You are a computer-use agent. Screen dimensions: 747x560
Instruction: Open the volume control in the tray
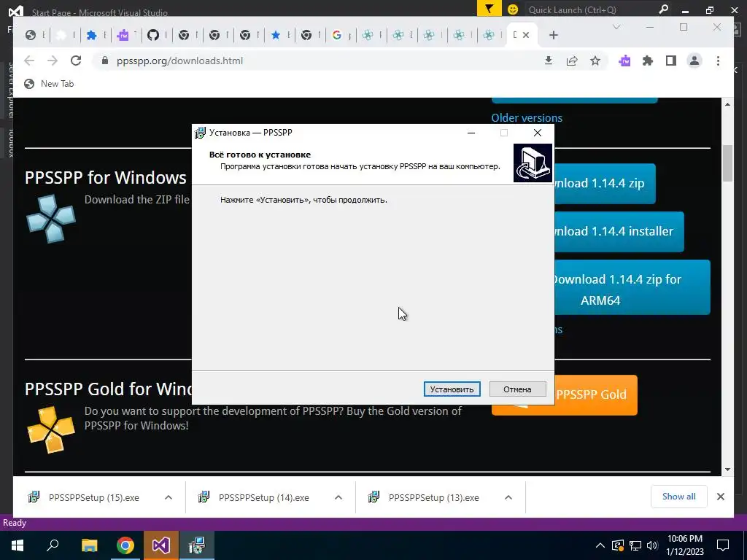click(652, 545)
